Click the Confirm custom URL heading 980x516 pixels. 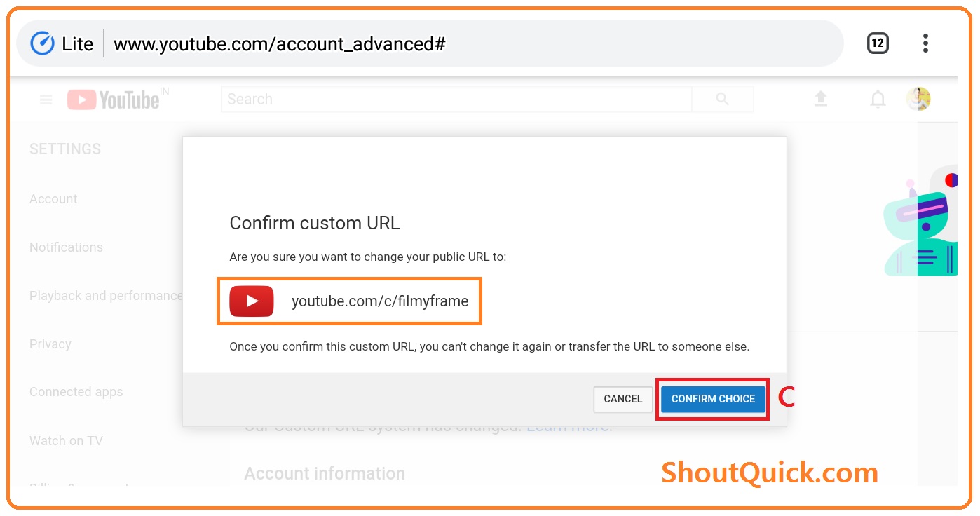click(315, 224)
